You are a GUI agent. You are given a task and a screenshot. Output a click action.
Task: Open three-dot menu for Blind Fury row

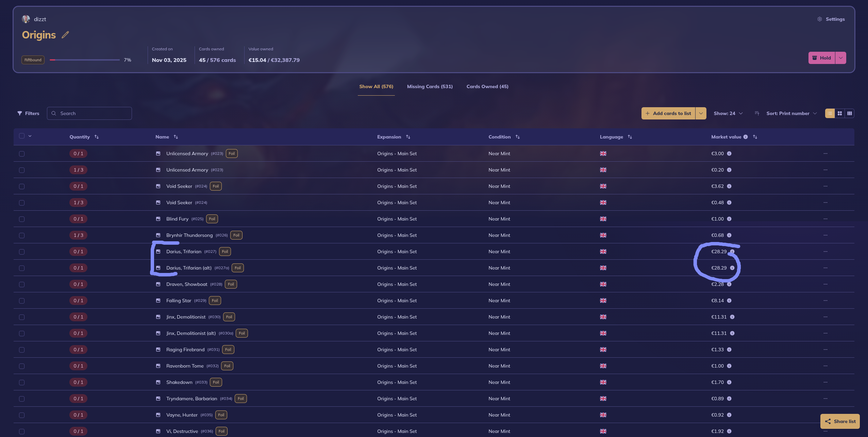click(x=825, y=219)
